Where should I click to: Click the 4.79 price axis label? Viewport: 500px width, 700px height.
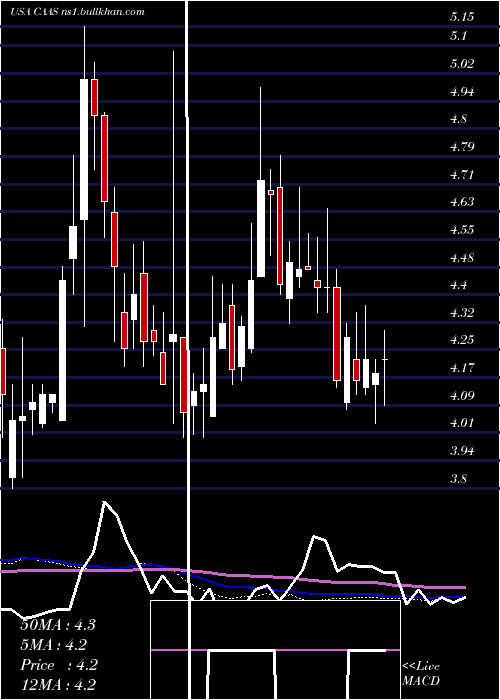(x=462, y=146)
